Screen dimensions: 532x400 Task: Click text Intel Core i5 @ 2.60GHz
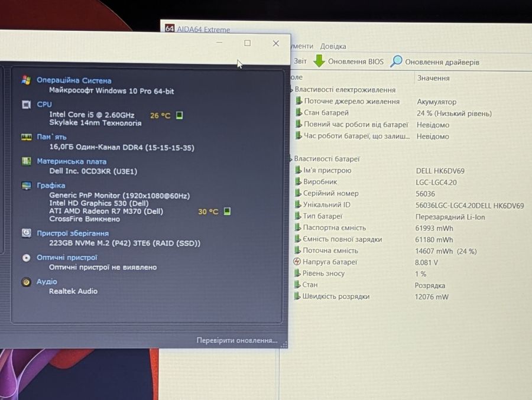point(92,115)
